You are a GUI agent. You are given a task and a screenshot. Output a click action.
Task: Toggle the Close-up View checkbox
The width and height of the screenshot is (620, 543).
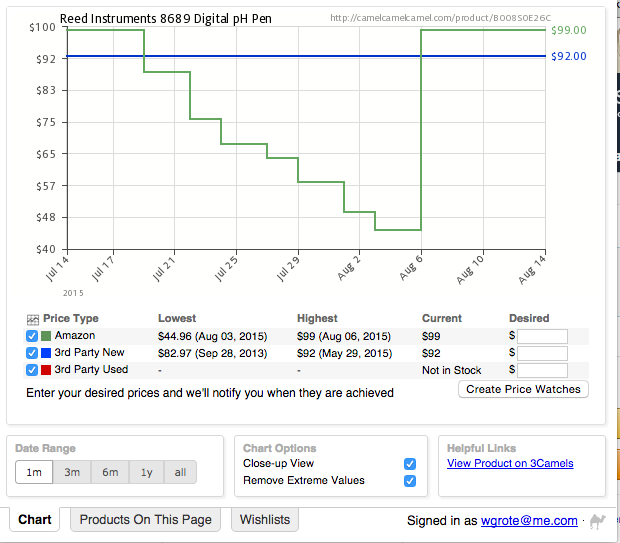[410, 464]
